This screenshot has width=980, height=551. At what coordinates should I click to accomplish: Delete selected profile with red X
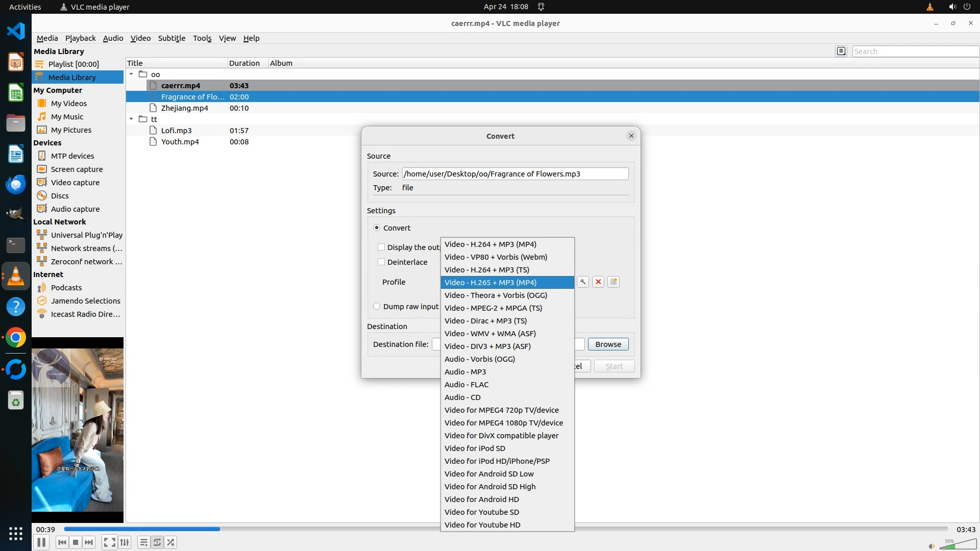tap(598, 282)
